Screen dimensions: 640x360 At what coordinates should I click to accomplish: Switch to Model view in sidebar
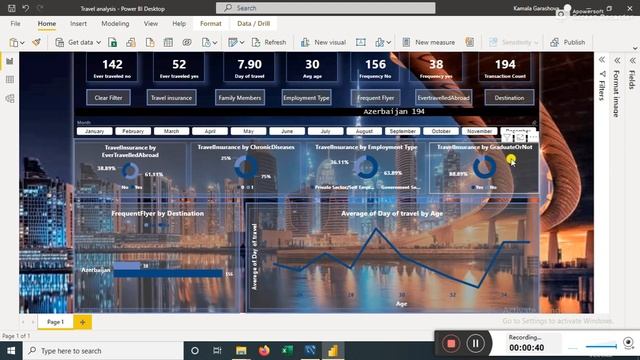click(x=10, y=98)
